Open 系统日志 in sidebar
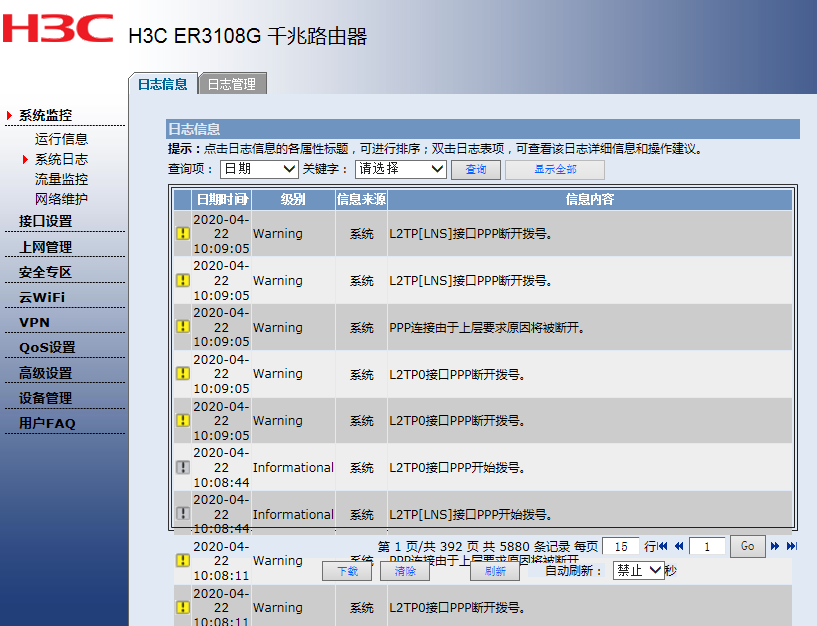This screenshot has height=626, width=817. click(x=61, y=159)
